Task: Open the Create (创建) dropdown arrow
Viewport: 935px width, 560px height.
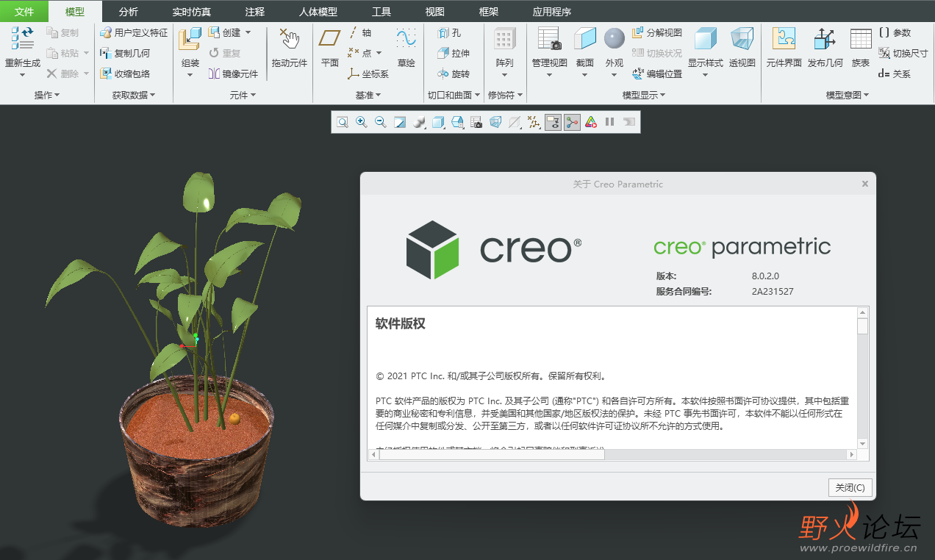Action: [x=248, y=33]
